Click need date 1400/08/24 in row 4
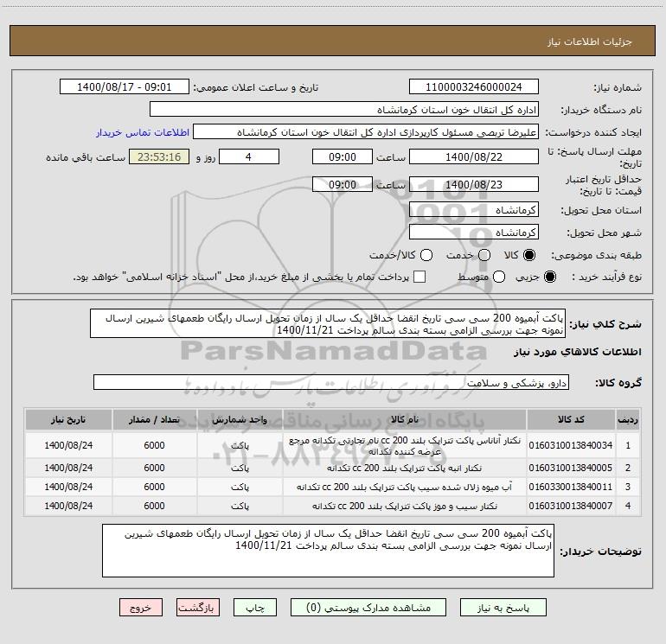666x644 pixels. 68,506
